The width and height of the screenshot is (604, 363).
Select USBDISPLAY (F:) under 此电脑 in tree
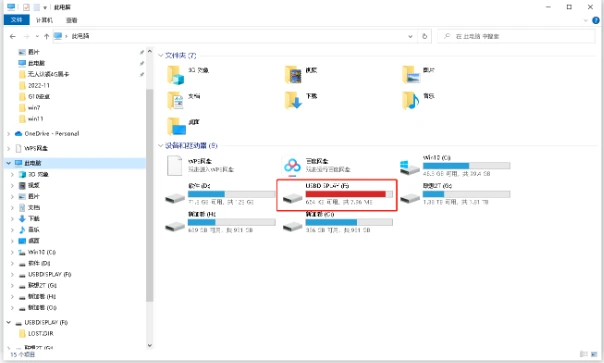coord(45,275)
